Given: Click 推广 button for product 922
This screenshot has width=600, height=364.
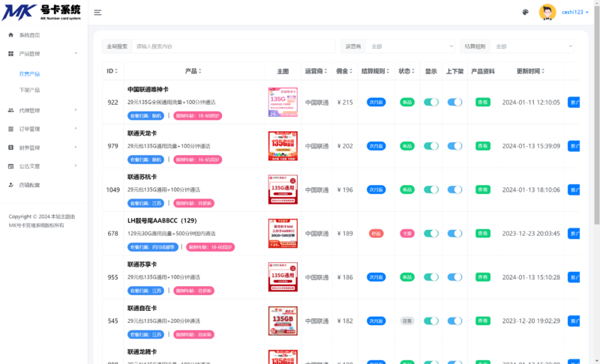Looking at the screenshot, I should [x=574, y=102].
